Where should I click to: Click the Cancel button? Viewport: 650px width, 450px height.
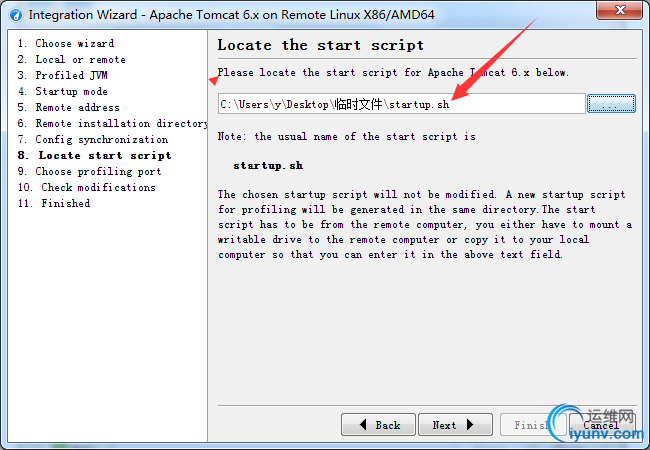click(x=601, y=424)
